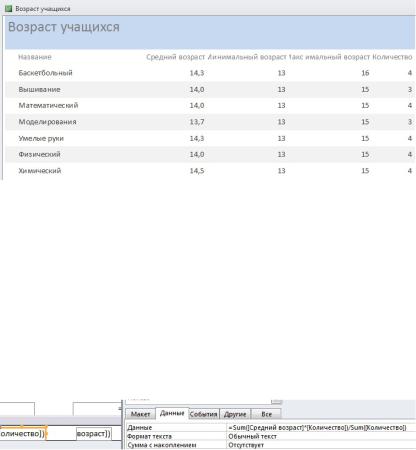
Task: Select the Баскетбольный row name
Action: [45, 73]
